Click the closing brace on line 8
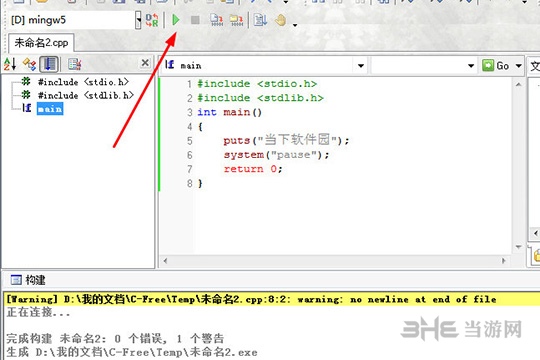Screen dimensions: 540x360 pyautogui.click(x=200, y=183)
